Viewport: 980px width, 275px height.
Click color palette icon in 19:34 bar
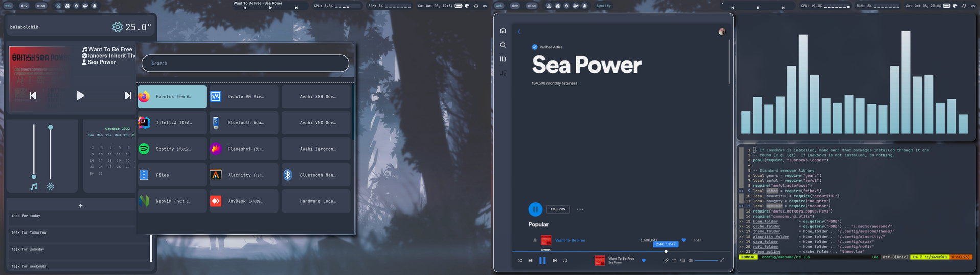point(467,6)
